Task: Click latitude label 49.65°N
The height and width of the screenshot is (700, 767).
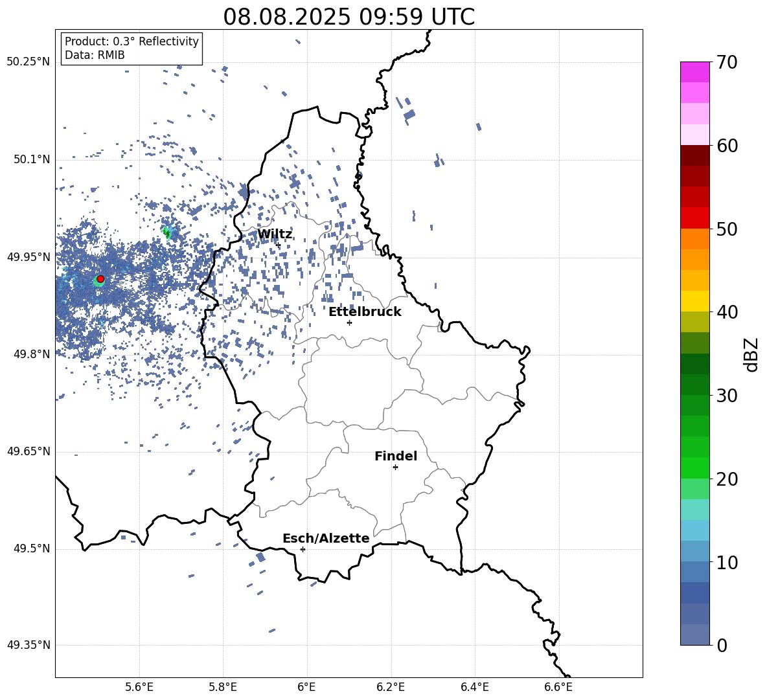Action: [x=29, y=451]
